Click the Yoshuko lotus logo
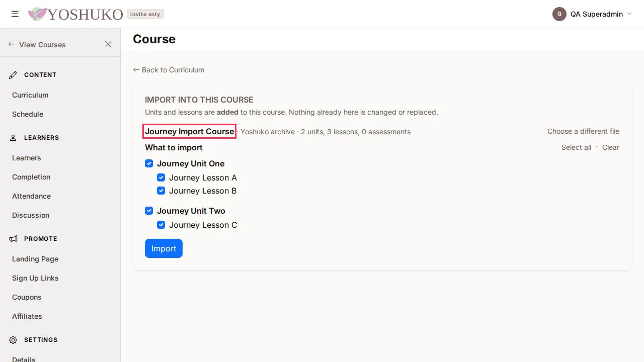 click(37, 14)
